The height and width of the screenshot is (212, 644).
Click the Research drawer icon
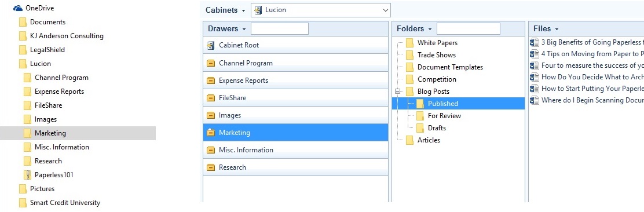tap(211, 167)
